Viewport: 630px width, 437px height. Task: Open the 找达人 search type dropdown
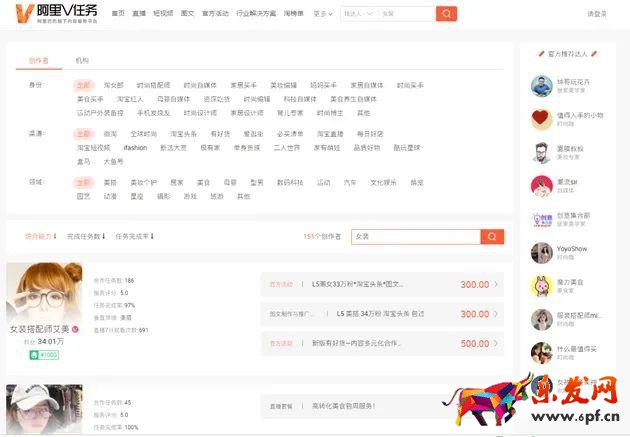coord(358,14)
